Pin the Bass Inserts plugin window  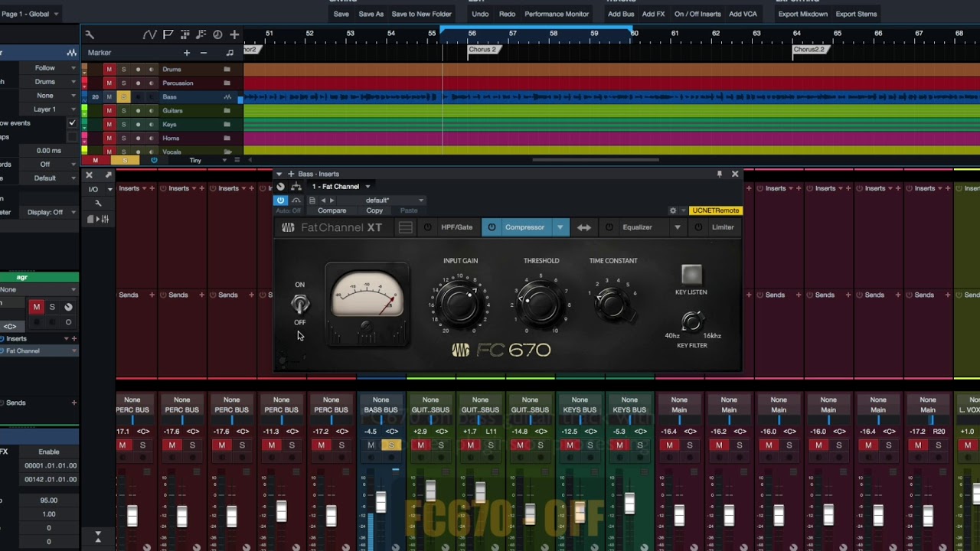tap(719, 174)
